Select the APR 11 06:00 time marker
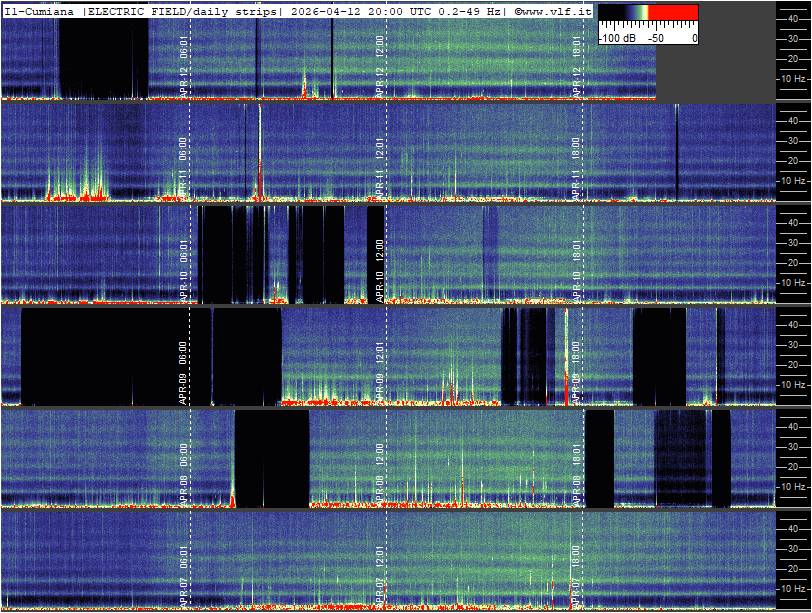The image size is (812, 613). coord(184,170)
